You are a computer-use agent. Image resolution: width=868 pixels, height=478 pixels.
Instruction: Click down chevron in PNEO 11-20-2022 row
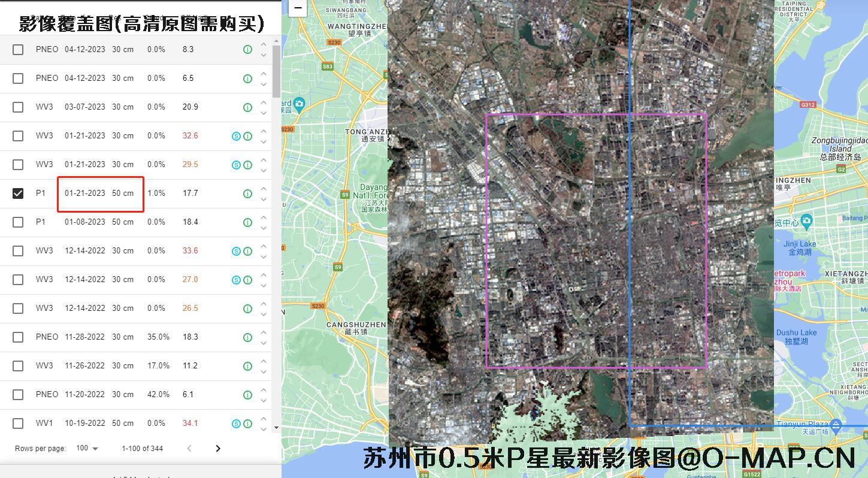click(x=264, y=400)
